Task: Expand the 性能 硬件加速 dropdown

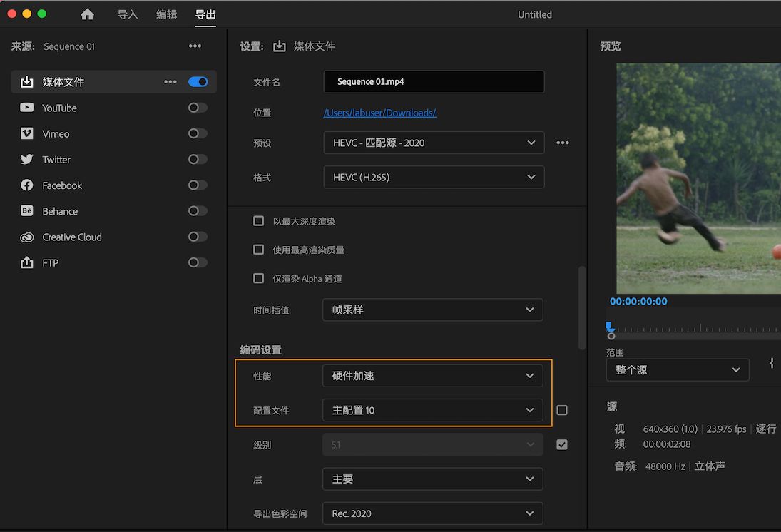Action: pyautogui.click(x=432, y=375)
